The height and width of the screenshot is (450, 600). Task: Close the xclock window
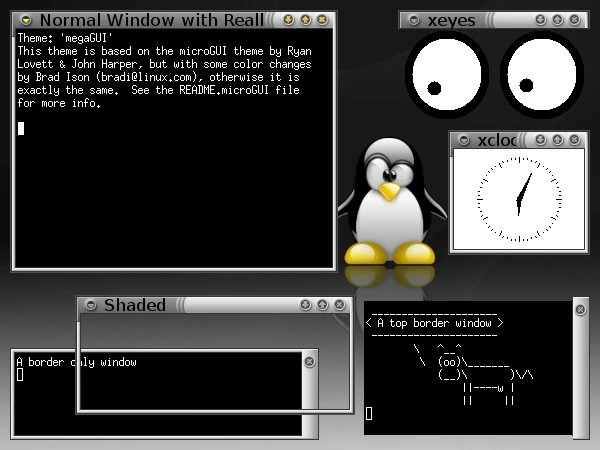[x=574, y=140]
